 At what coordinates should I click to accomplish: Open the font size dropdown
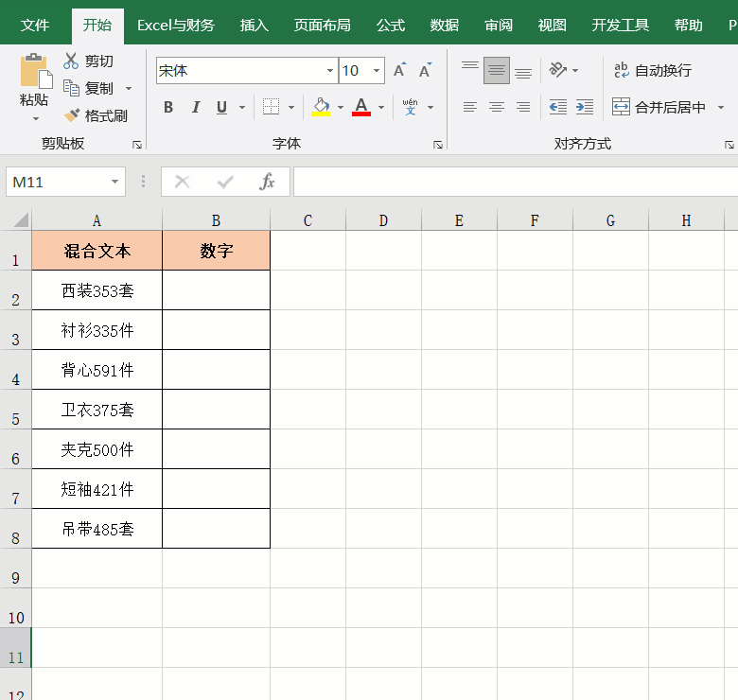tap(377, 71)
